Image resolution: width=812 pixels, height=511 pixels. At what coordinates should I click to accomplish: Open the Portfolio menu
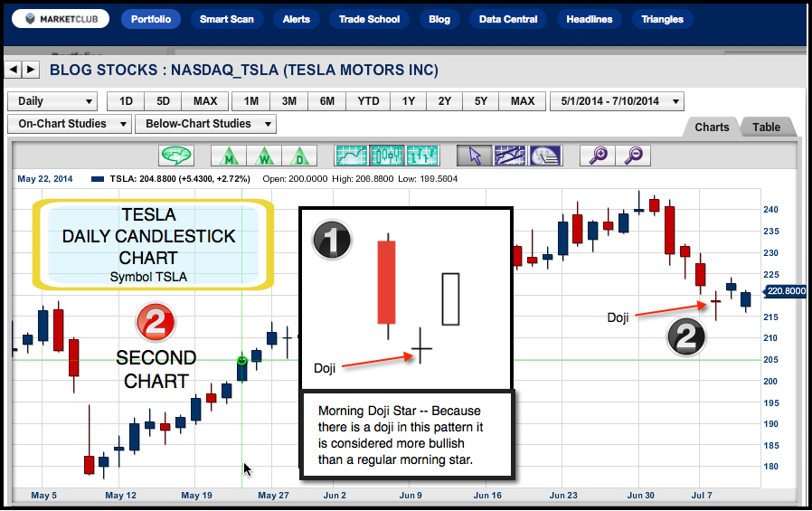[x=151, y=19]
